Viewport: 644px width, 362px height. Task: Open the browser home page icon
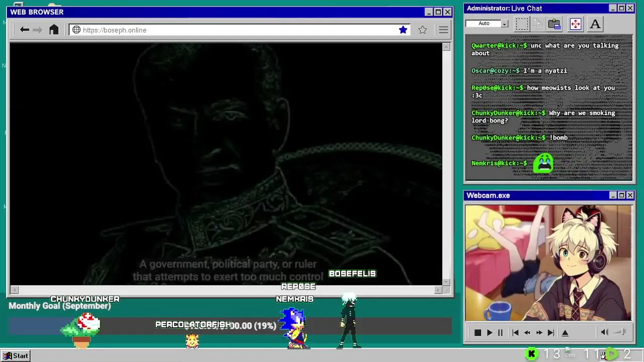54,30
